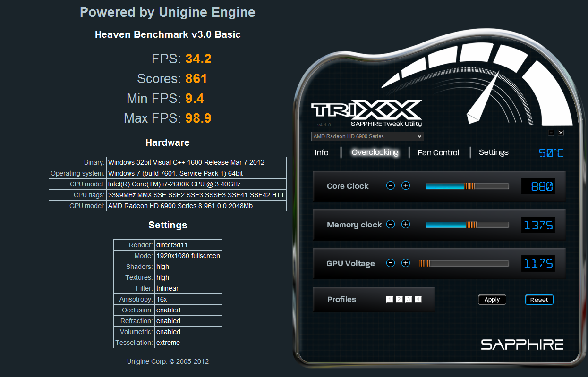Open the AMD Radeon HD 6900 Series dropdown

(367, 136)
